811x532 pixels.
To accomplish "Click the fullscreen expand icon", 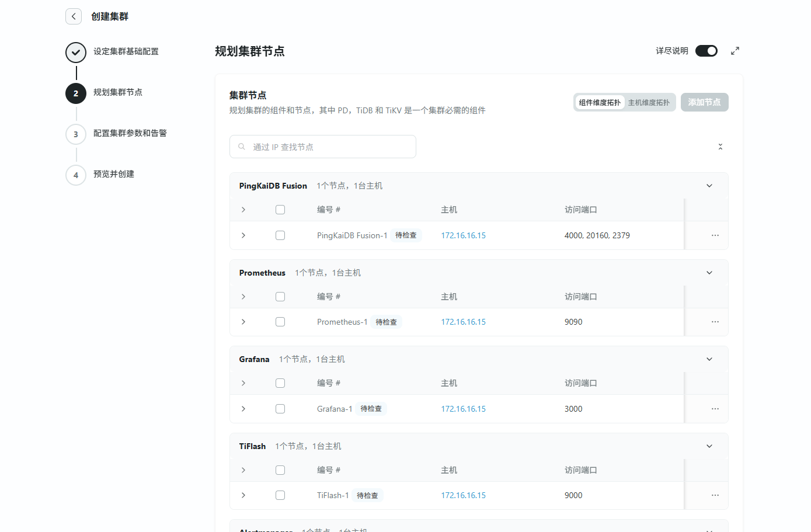I will 735,51.
